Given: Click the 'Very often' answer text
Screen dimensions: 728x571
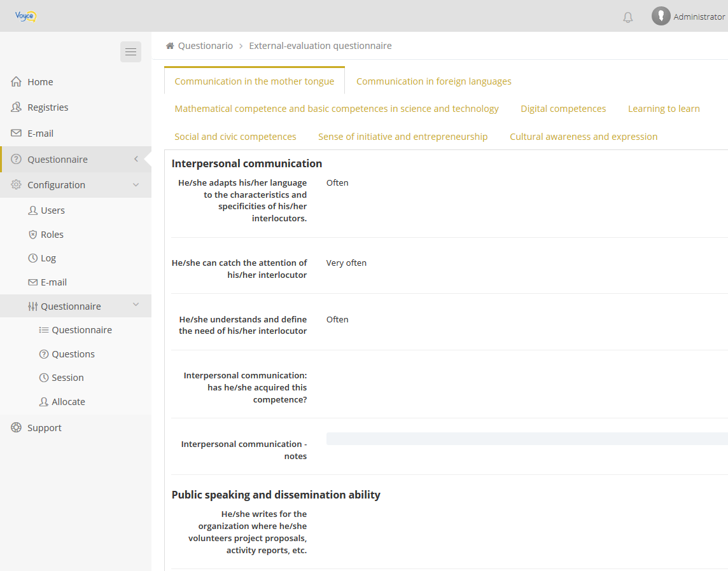Looking at the screenshot, I should [x=346, y=263].
